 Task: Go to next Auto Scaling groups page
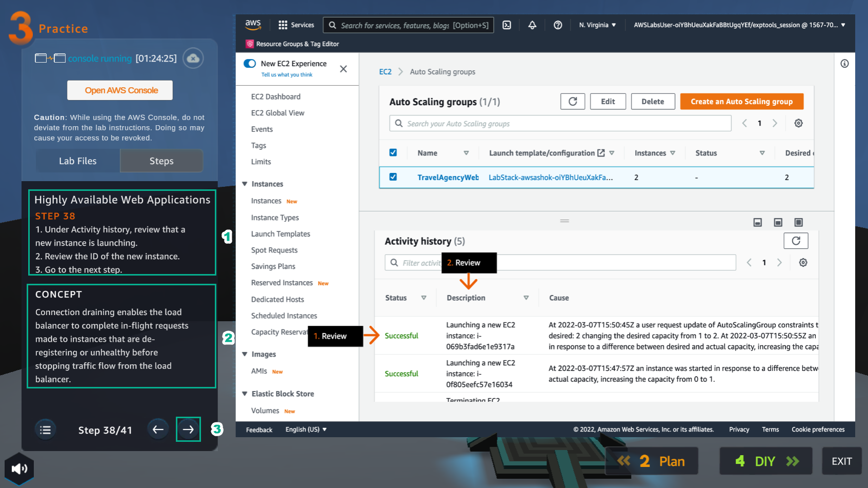coord(775,123)
